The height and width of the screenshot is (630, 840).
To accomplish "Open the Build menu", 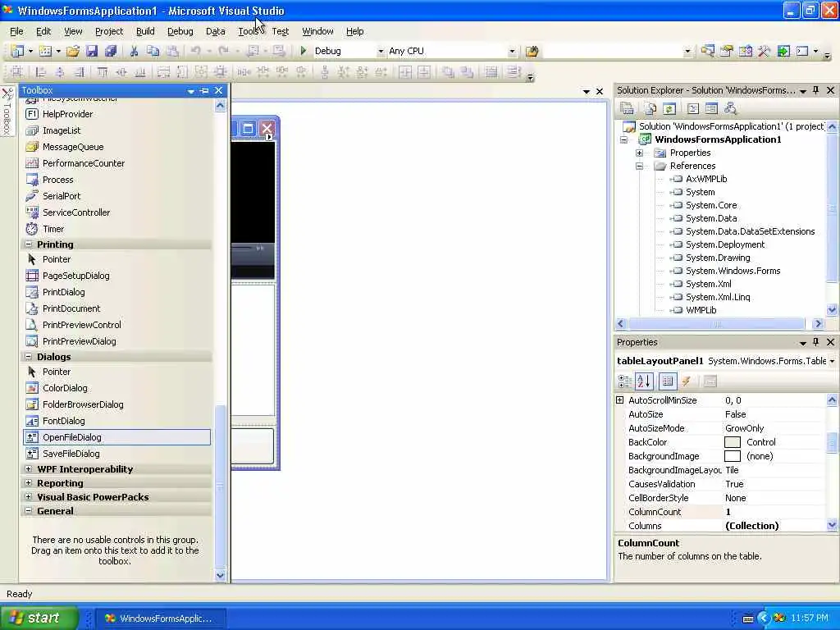I will click(x=145, y=32).
